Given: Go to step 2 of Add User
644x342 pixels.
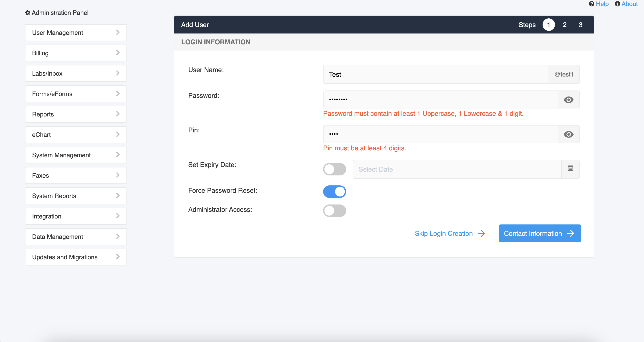Looking at the screenshot, I should (x=564, y=25).
